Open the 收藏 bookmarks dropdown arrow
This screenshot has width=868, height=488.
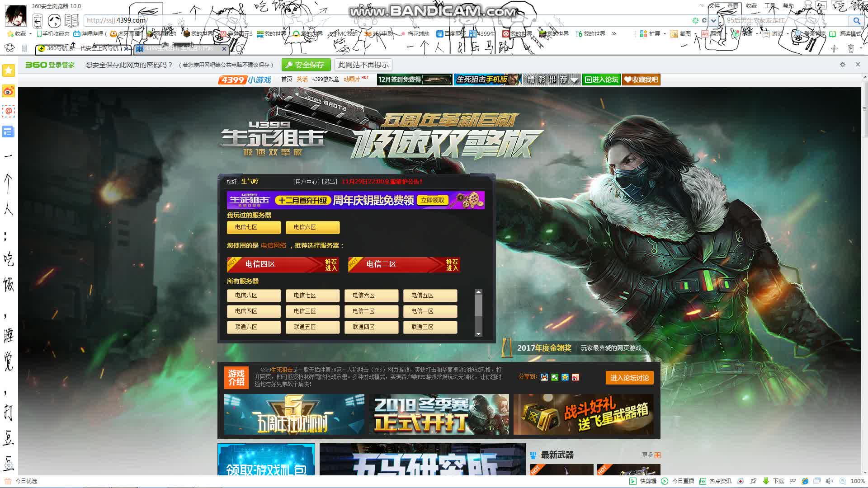point(30,34)
